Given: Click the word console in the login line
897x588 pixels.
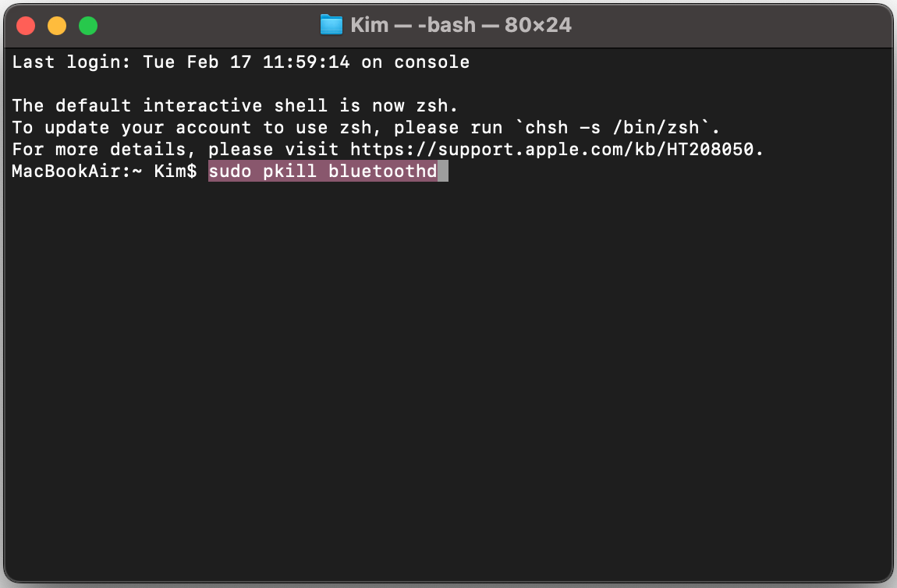Looking at the screenshot, I should (x=431, y=62).
